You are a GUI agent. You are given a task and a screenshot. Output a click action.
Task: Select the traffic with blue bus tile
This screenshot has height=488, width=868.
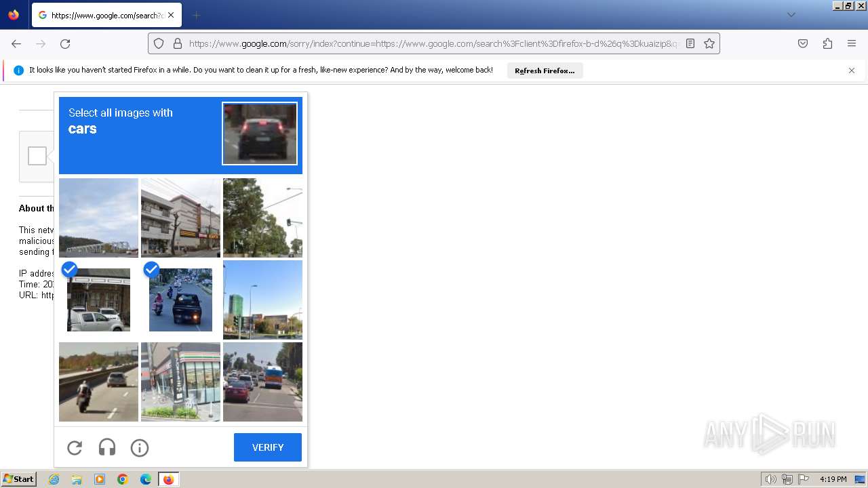pos(262,382)
